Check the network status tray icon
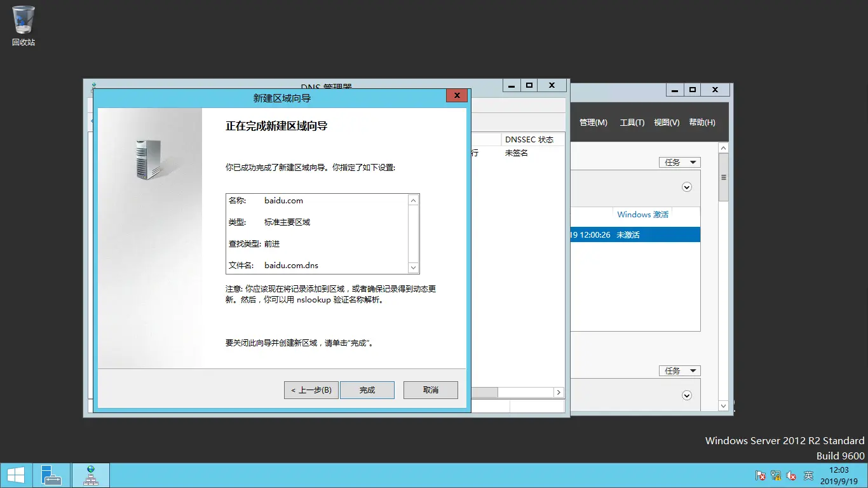The image size is (868, 488). pyautogui.click(x=776, y=475)
